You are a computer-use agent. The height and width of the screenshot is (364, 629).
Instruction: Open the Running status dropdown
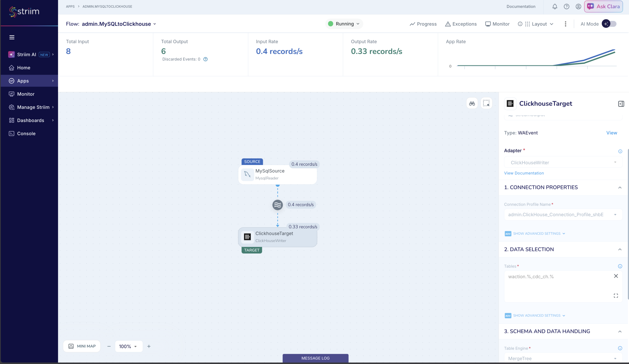point(344,24)
